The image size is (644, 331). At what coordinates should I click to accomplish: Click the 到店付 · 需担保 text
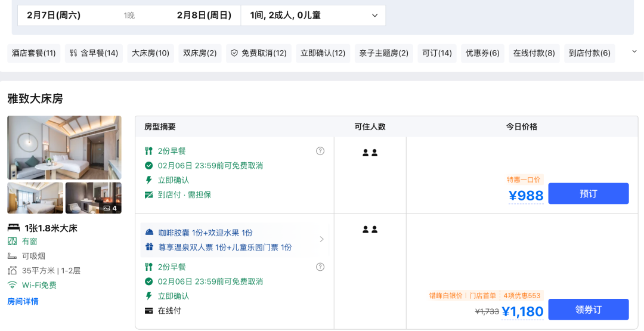[184, 194]
